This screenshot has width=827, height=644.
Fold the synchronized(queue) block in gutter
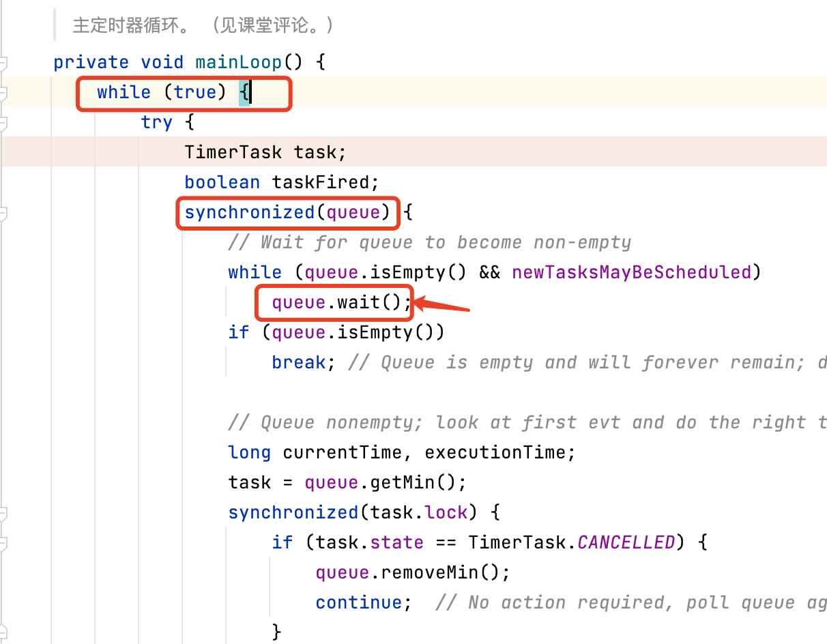(x=3, y=213)
